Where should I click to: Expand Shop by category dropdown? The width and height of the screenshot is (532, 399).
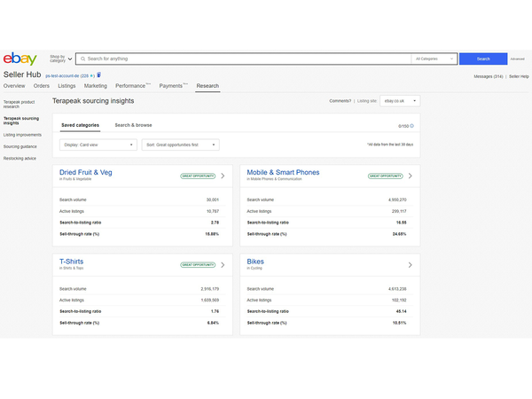61,59
